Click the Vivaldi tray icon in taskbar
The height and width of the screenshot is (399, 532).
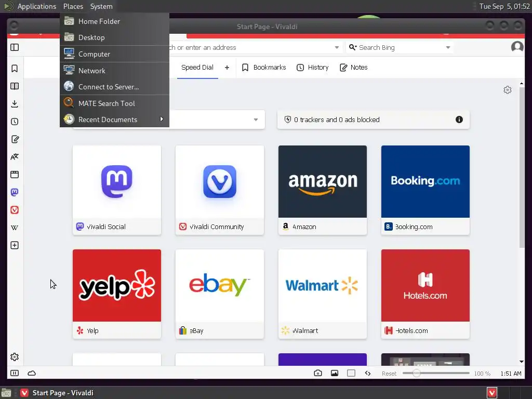click(x=492, y=393)
